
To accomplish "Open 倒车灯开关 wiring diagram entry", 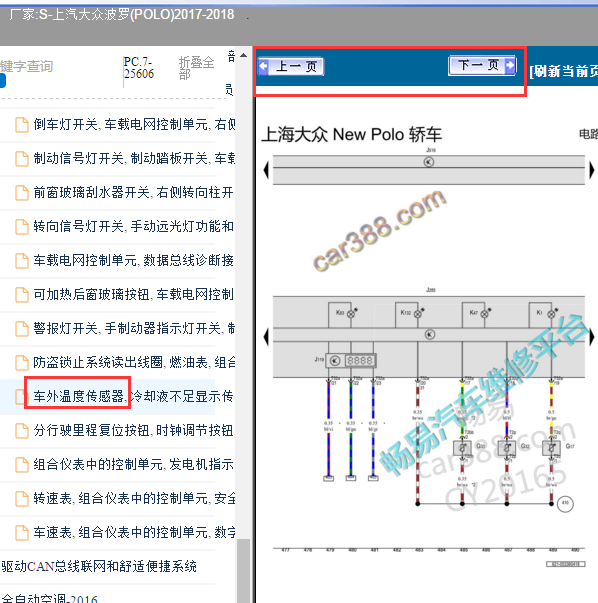I will (134, 125).
